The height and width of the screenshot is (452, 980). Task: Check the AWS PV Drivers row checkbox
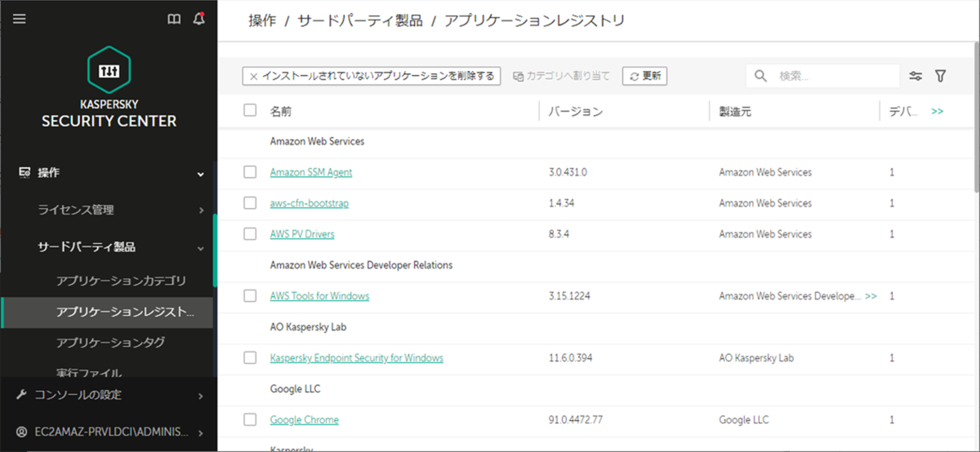tap(250, 234)
